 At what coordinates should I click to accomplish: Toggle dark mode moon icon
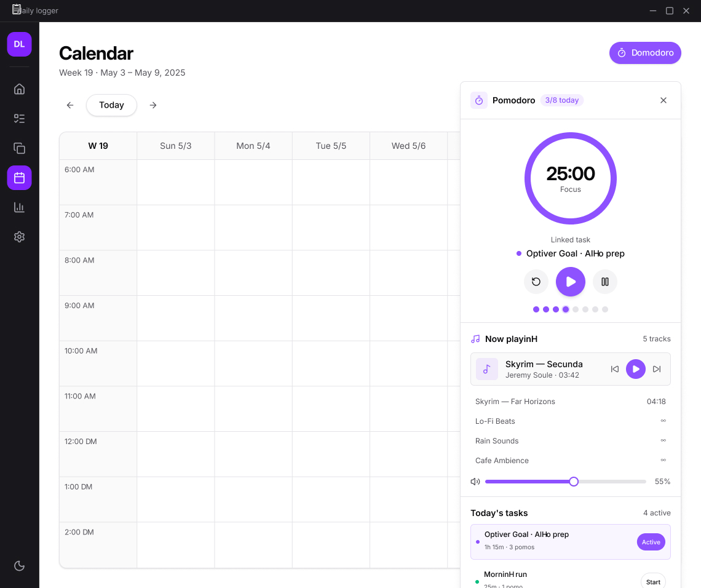pos(19,566)
